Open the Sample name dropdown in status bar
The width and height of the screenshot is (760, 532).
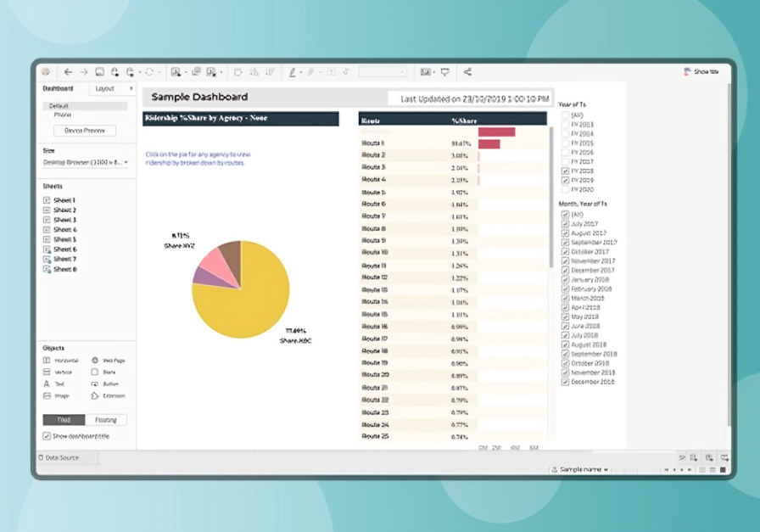coord(580,469)
